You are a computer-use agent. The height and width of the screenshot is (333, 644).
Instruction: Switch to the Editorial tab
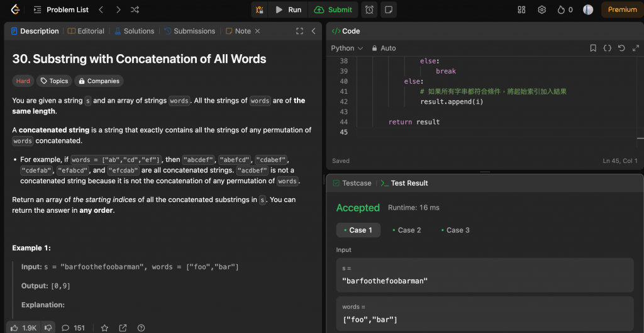click(86, 31)
